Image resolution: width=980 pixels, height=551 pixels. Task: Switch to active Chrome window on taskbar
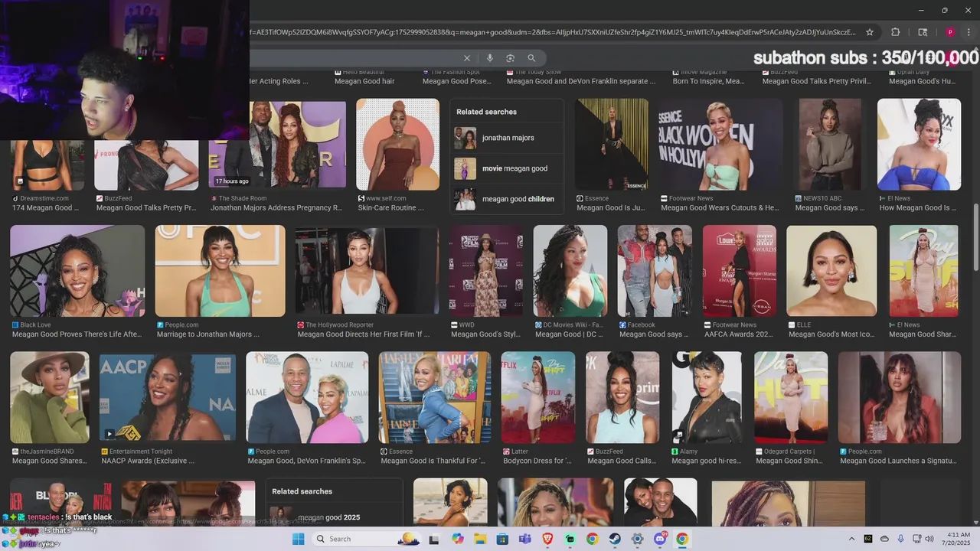point(682,539)
